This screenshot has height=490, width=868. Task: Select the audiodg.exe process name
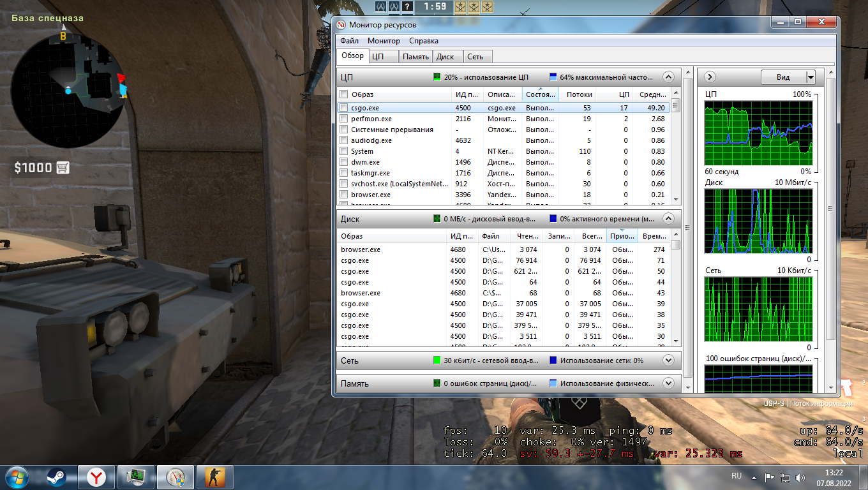pyautogui.click(x=371, y=140)
